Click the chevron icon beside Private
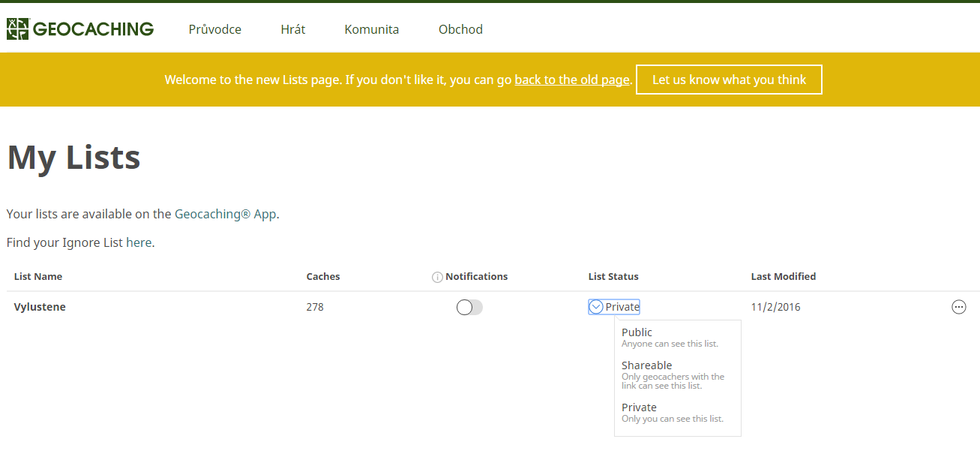The height and width of the screenshot is (451, 980). tap(597, 307)
